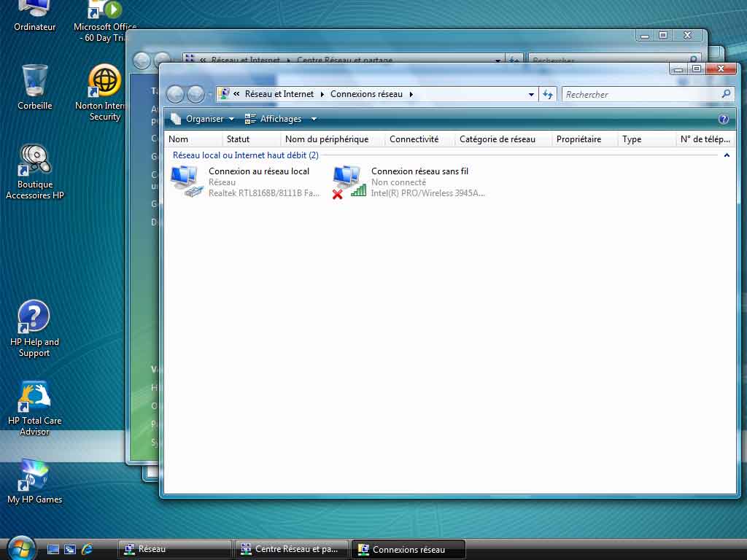Click the Windows Start orb
This screenshot has width=747, height=560.
[20, 548]
